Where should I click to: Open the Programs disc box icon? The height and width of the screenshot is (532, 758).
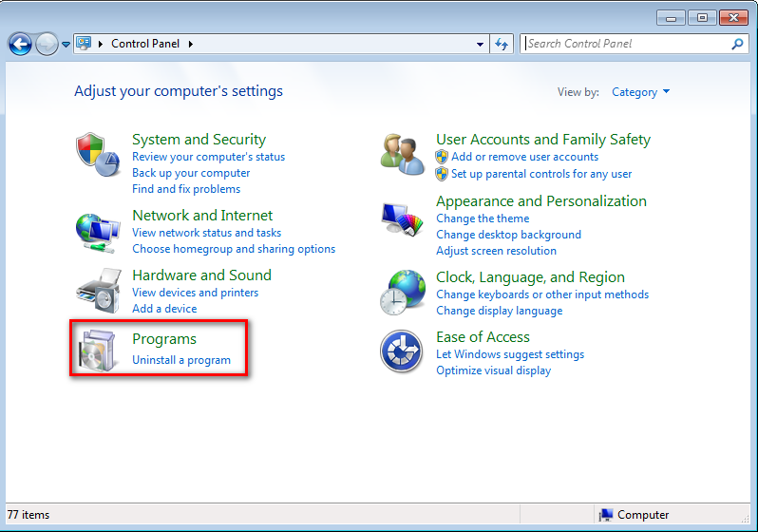pos(99,351)
